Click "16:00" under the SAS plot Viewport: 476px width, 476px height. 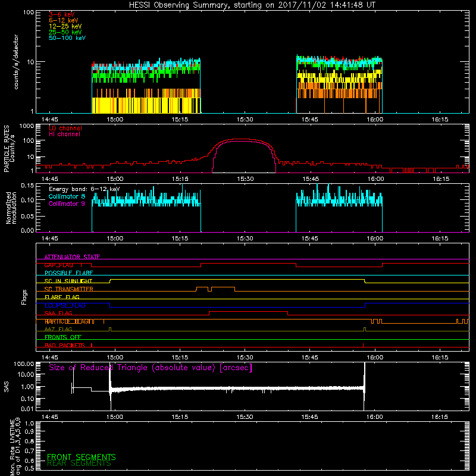[x=375, y=417]
